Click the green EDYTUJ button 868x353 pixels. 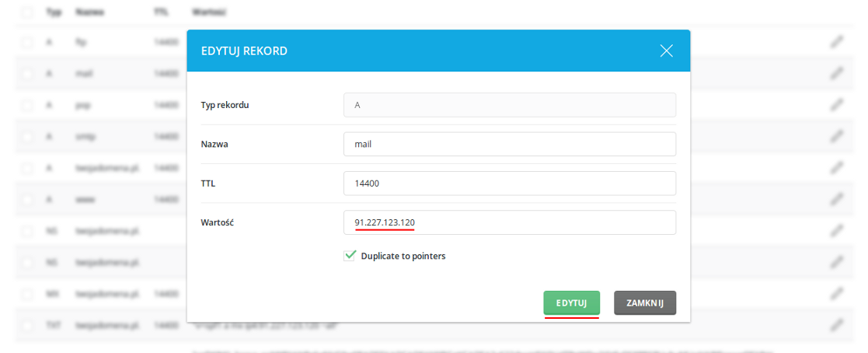click(571, 303)
